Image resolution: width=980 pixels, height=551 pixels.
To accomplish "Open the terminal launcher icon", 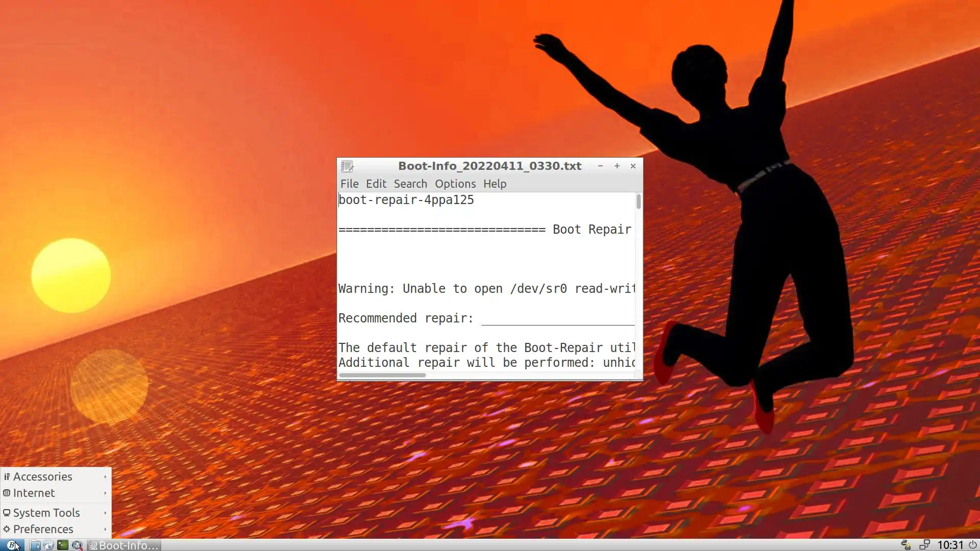I will 62,545.
